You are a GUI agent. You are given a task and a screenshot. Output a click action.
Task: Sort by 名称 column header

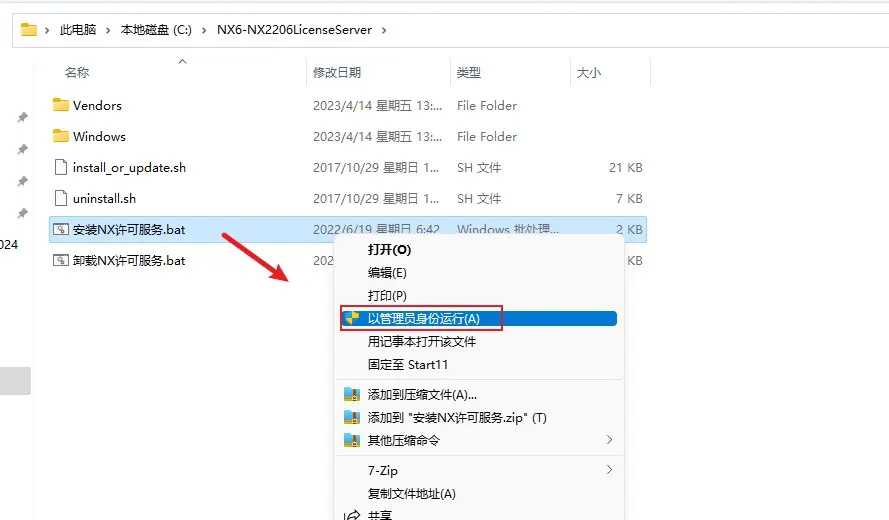pyautogui.click(x=77, y=73)
